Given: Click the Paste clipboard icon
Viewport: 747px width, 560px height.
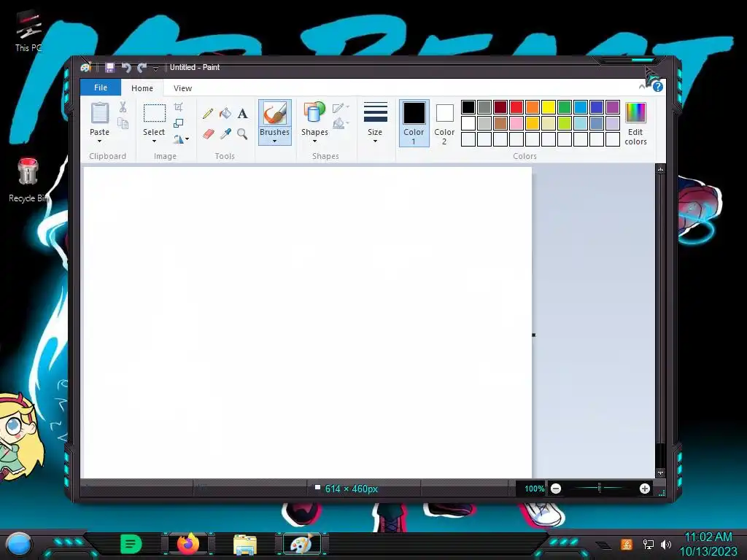Looking at the screenshot, I should tap(99, 114).
